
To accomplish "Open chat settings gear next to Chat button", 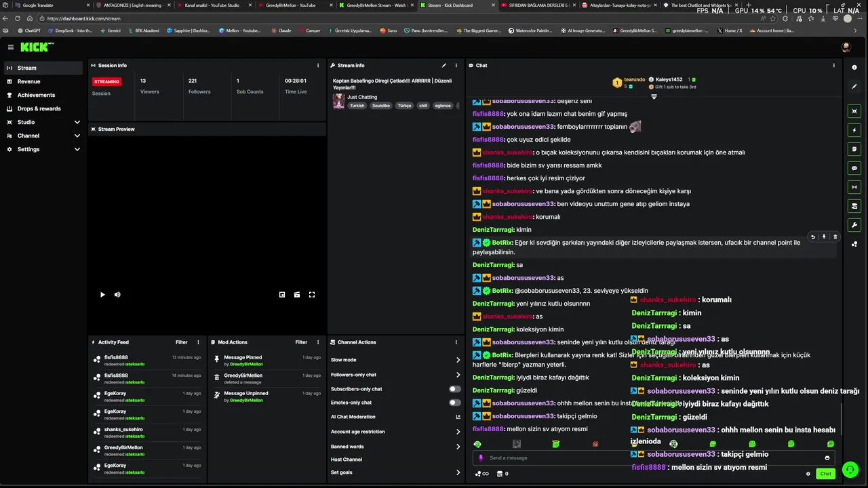I will tap(808, 474).
